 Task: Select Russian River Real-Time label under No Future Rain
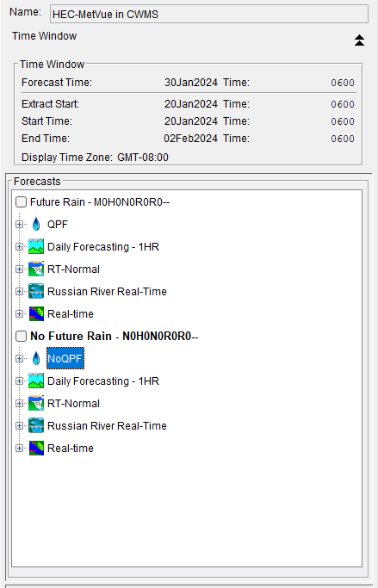[x=107, y=425]
